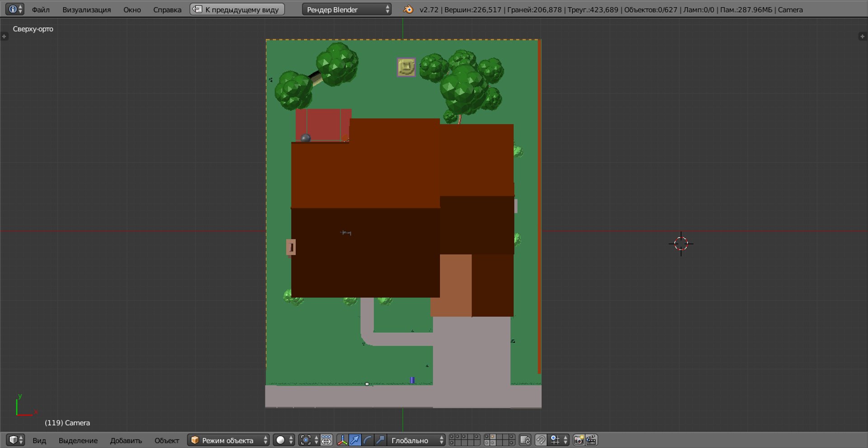
Task: Open the Добавить menu in viewport header
Action: [126, 440]
